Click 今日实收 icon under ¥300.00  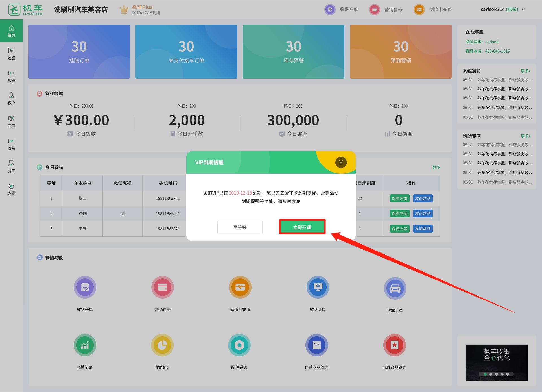point(70,134)
